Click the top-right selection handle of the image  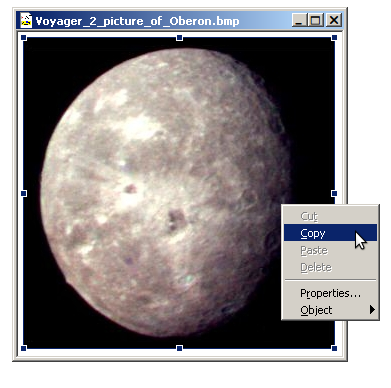[x=334, y=38]
